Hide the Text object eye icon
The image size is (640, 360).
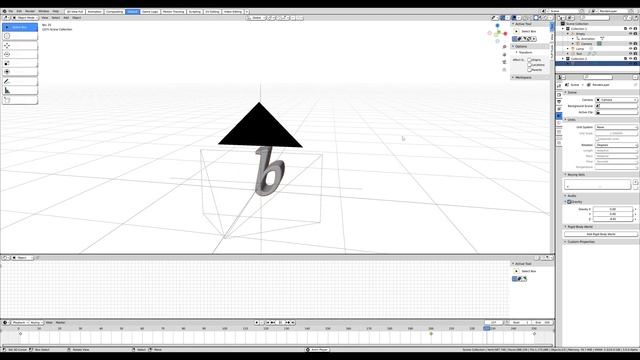(x=630, y=53)
